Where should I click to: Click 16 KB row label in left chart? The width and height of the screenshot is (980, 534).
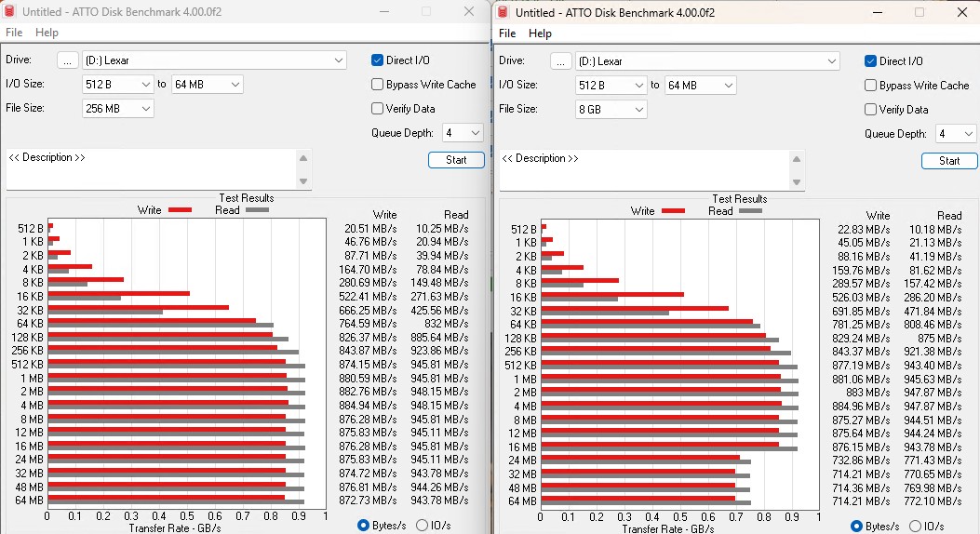click(x=30, y=297)
